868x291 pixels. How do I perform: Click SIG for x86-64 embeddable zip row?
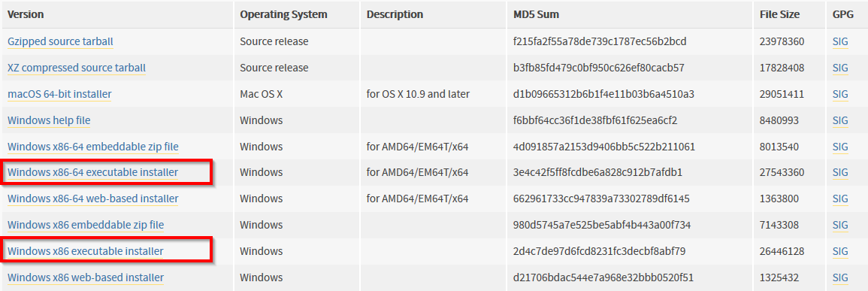839,147
